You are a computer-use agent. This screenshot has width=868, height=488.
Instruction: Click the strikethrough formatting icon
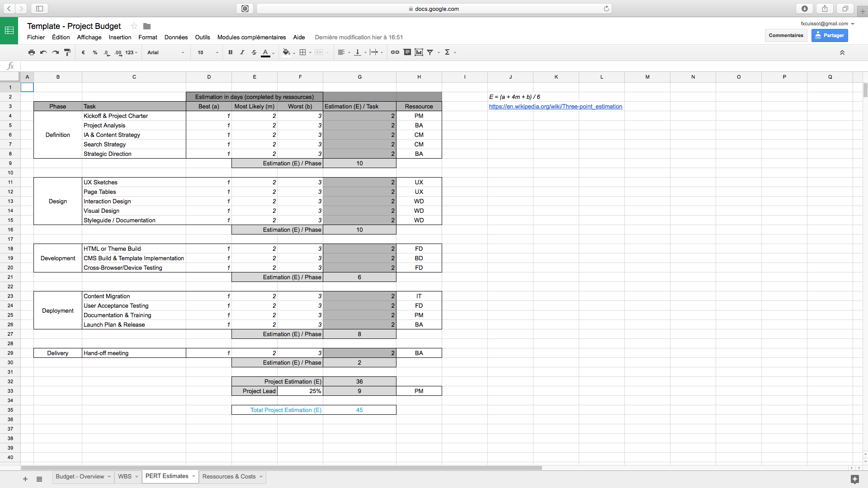[253, 53]
